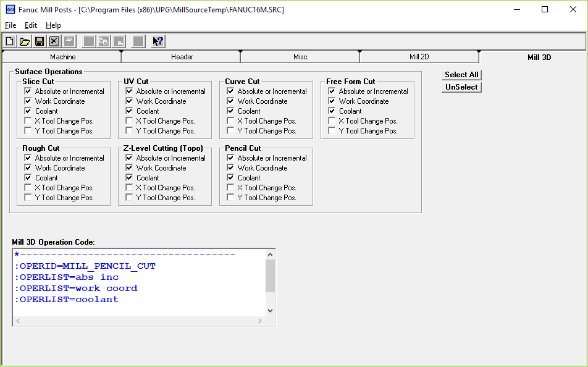This screenshot has height=367, width=588.
Task: Uncheck UV Cut Absolute or Incremental
Action: tap(129, 91)
